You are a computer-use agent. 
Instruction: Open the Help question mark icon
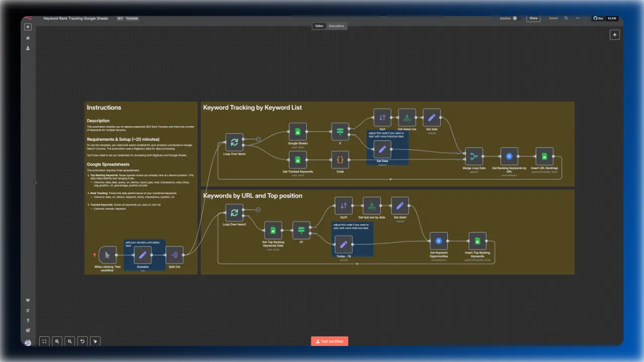tap(28, 320)
